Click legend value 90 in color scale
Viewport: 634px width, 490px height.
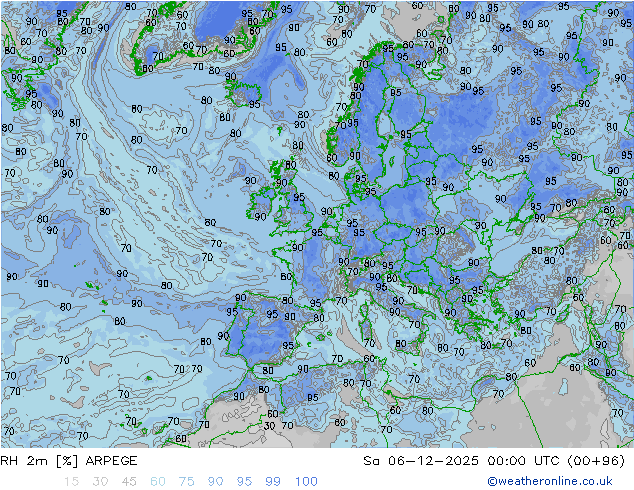tap(215, 481)
